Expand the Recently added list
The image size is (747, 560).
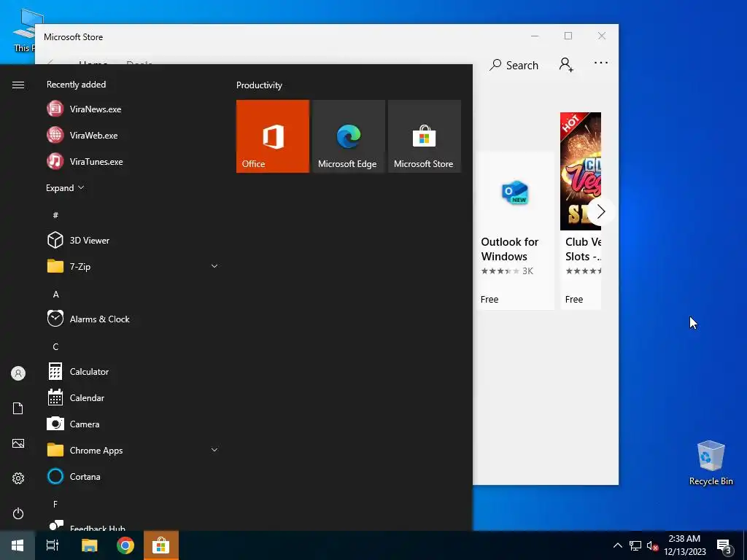point(65,187)
